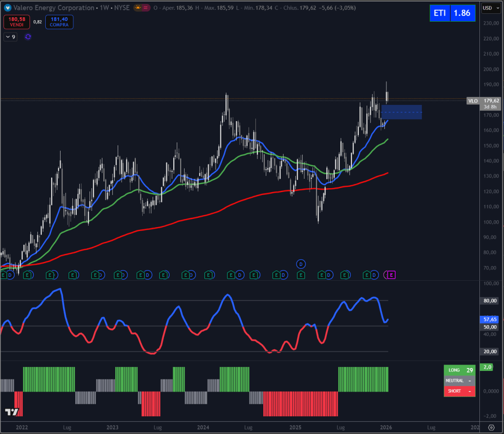The image size is (504, 434).
Task: Toggle the SHORT row in the strategy panel
Action: (x=460, y=391)
